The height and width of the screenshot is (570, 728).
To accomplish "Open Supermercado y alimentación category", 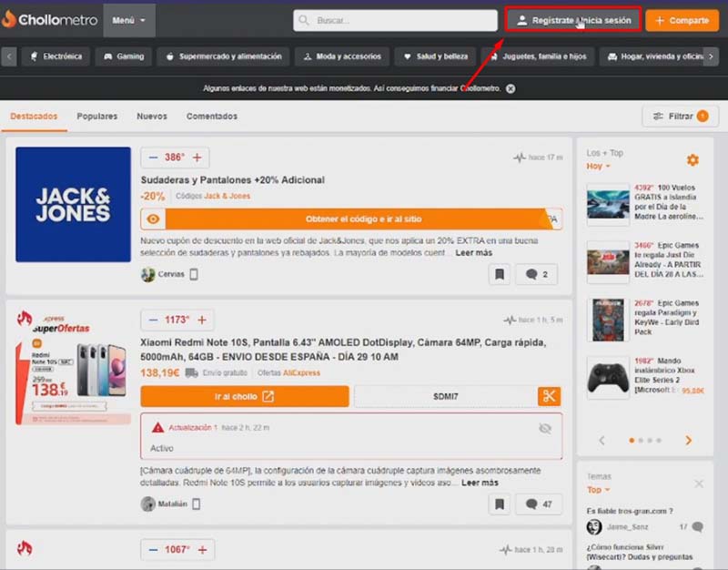I will [x=223, y=56].
